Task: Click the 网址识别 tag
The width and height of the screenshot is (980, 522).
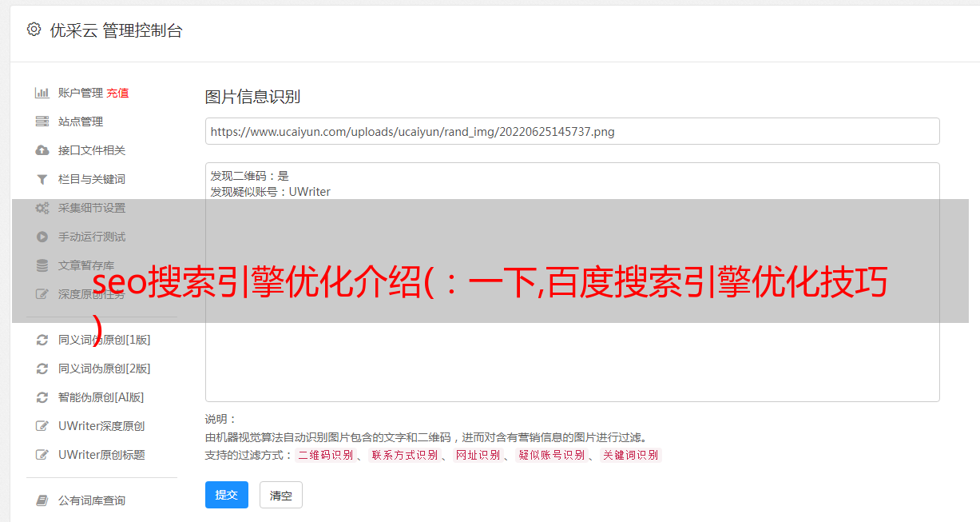Action: click(x=478, y=455)
